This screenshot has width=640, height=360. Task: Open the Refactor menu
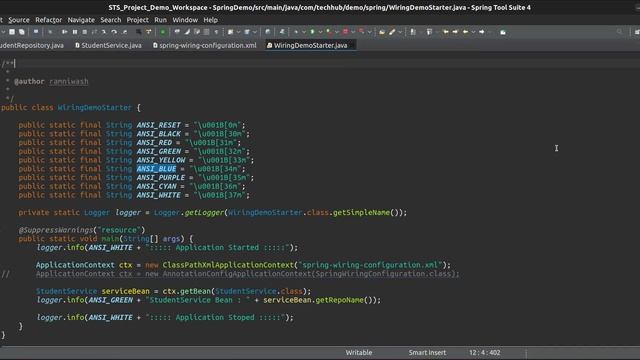coord(48,20)
